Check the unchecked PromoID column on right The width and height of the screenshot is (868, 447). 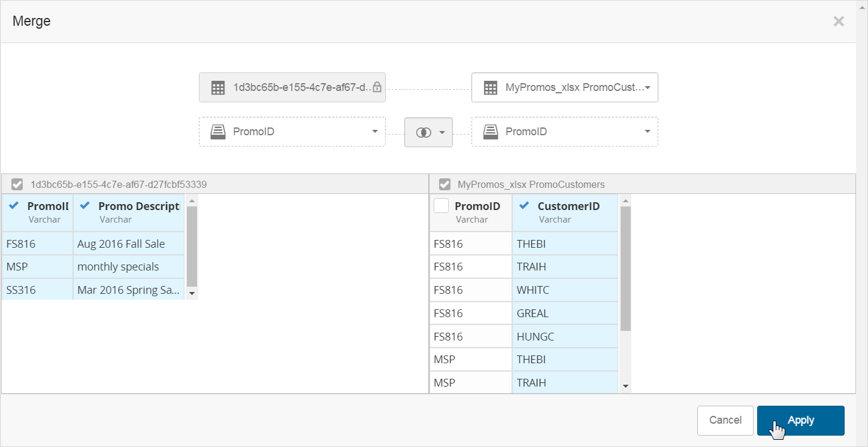pos(441,206)
